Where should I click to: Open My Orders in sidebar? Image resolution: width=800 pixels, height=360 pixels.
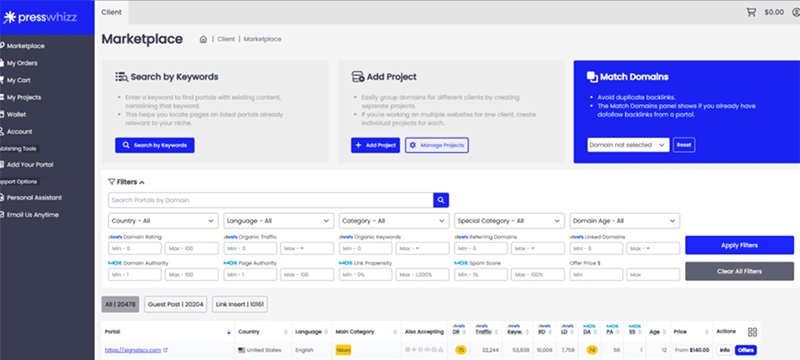(22, 63)
